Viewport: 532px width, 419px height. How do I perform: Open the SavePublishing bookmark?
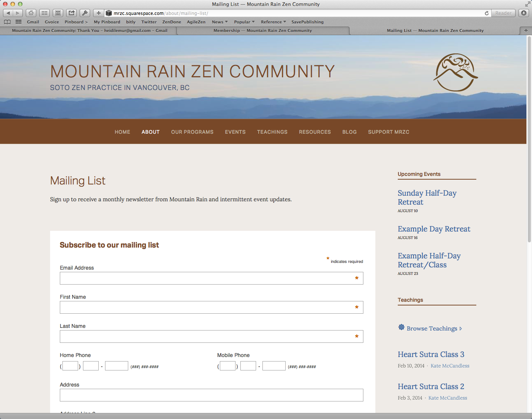tap(307, 22)
